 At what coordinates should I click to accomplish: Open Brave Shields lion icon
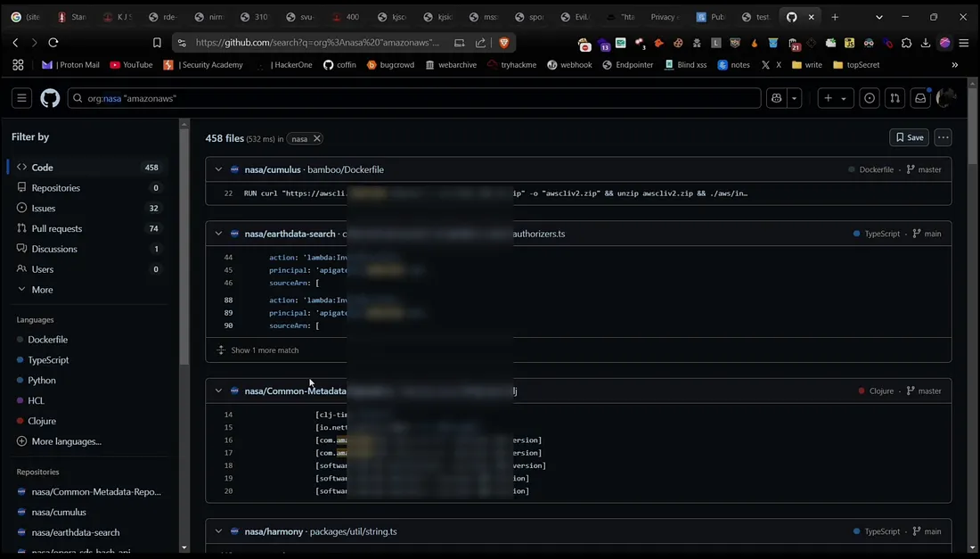click(503, 43)
